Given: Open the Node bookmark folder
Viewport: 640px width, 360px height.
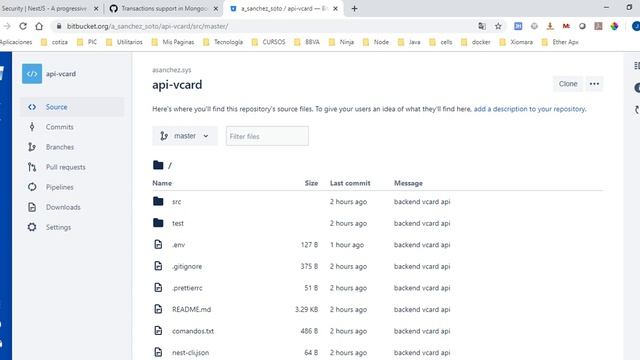Looking at the screenshot, I should tap(376, 42).
